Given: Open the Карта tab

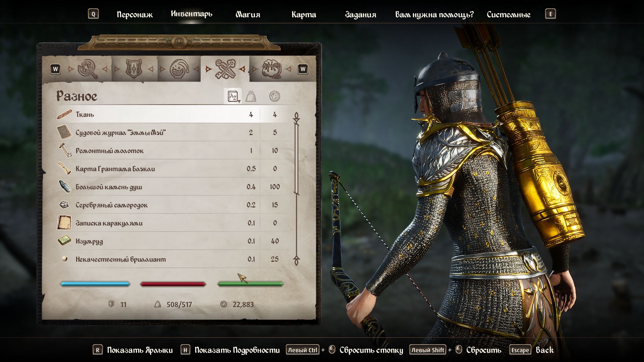Looking at the screenshot, I should (x=304, y=14).
